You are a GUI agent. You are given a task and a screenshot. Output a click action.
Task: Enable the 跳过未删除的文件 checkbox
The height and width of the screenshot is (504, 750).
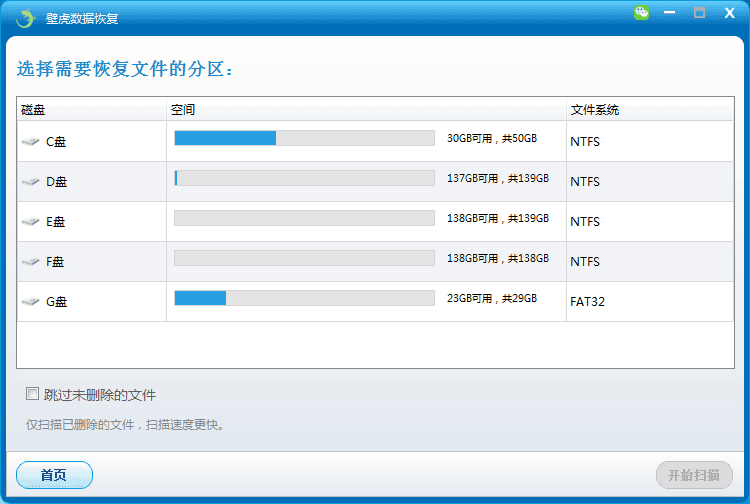[33, 394]
